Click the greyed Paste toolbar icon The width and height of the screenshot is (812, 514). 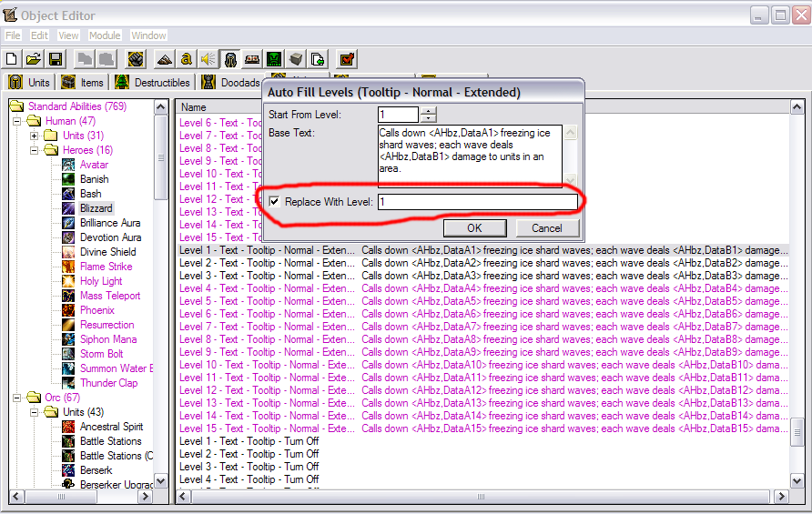tap(107, 59)
